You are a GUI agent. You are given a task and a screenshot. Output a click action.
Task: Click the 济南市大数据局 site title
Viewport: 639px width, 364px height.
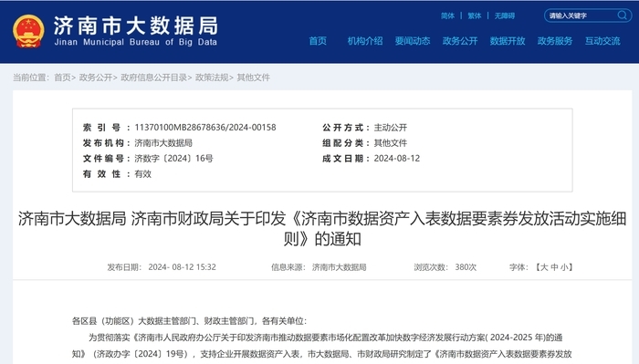click(x=136, y=26)
